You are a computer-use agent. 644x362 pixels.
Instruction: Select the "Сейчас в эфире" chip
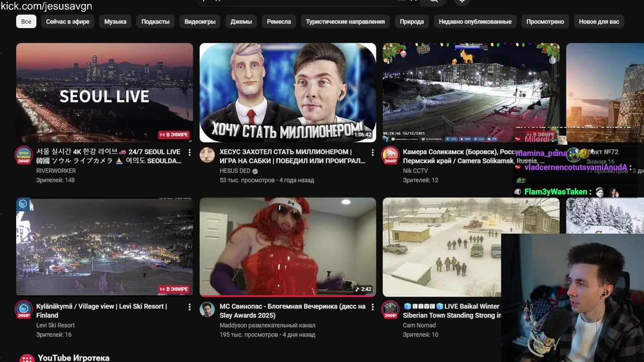(x=68, y=22)
